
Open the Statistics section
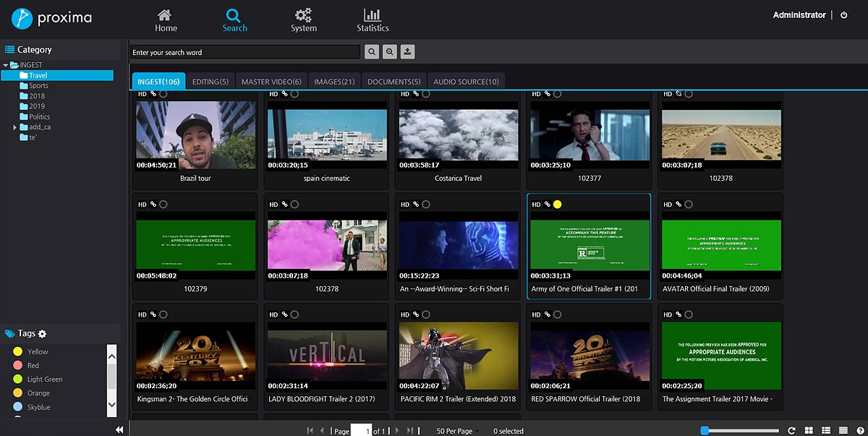point(373,20)
